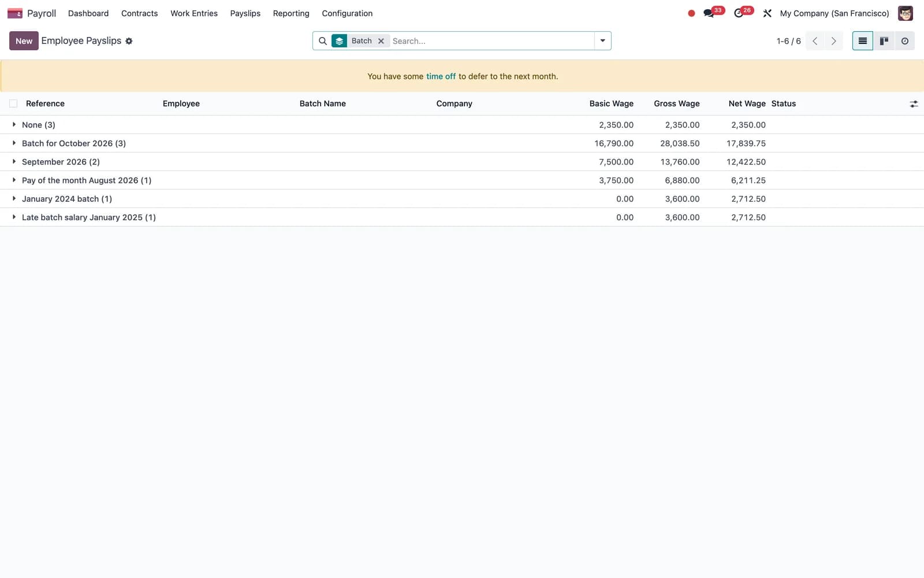Sort by the Employee column header
Viewport: 924px width, 578px height.
(x=181, y=103)
